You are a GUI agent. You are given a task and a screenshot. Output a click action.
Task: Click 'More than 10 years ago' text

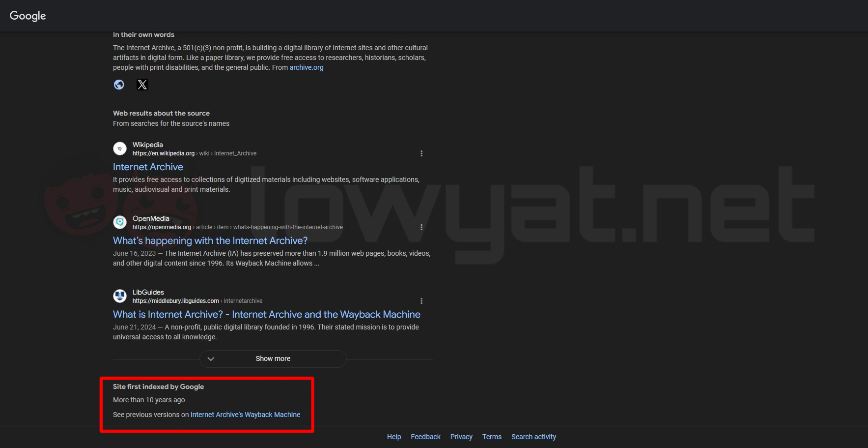149,400
